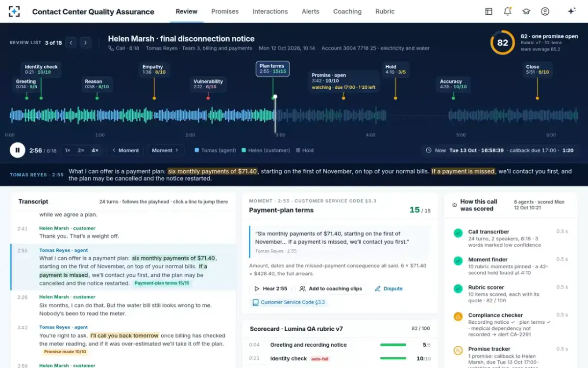Viewport: 588px width, 368px height.
Task: Jump to the 3:42 Tomas Reyes transcript line
Action: click(123, 340)
